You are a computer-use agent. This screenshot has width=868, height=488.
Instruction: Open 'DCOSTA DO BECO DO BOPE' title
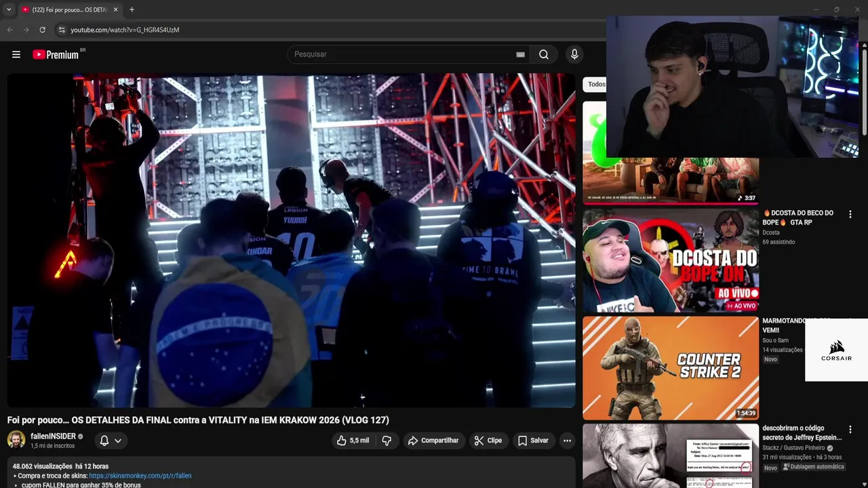(x=798, y=218)
